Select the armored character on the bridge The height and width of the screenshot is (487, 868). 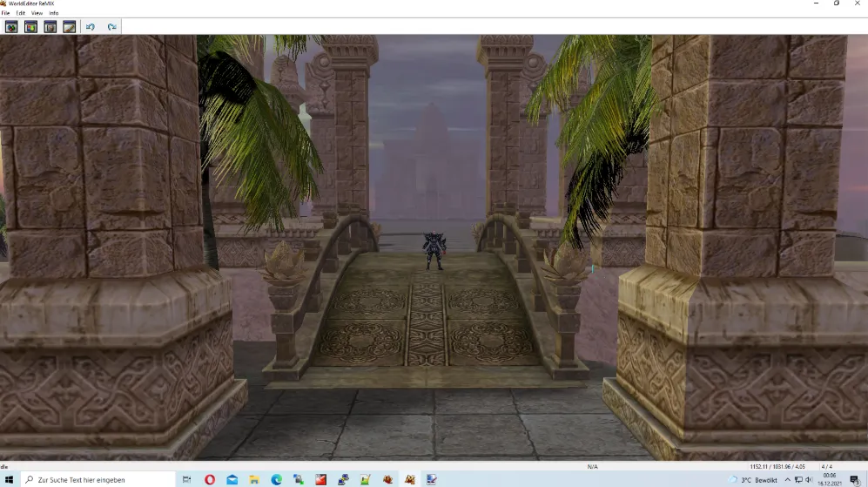pos(434,251)
